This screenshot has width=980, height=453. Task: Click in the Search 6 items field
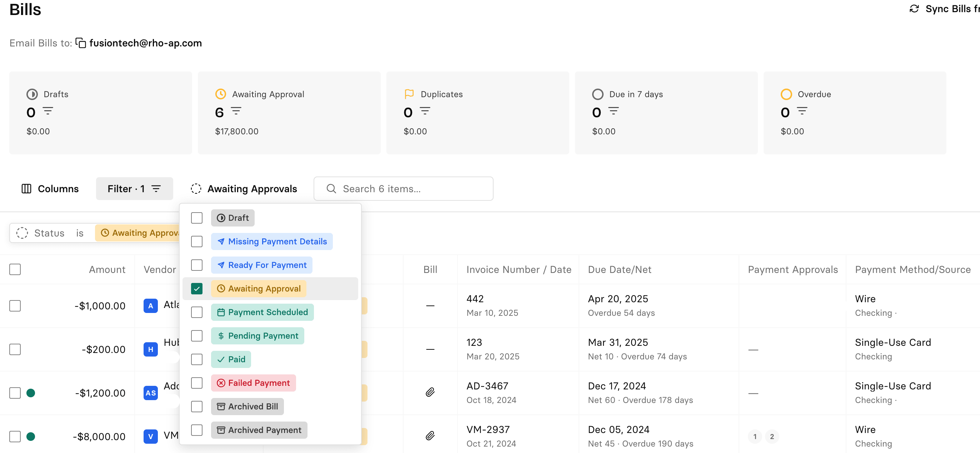click(x=403, y=189)
